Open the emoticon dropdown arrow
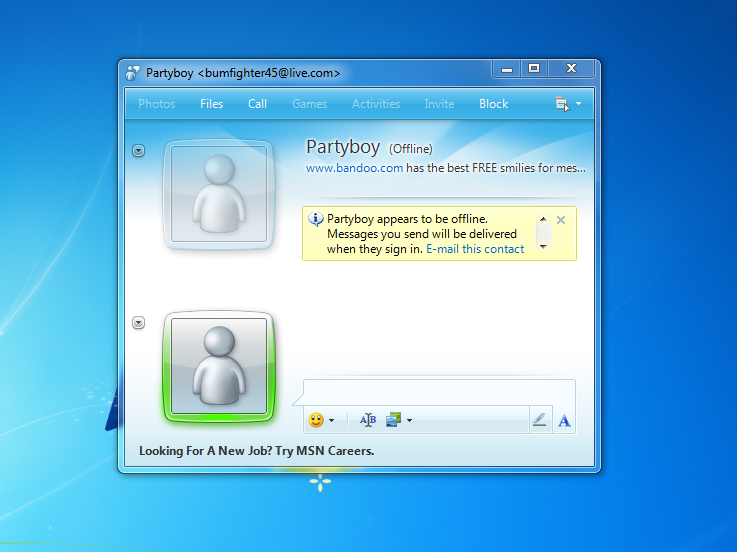The image size is (737, 552). click(332, 420)
